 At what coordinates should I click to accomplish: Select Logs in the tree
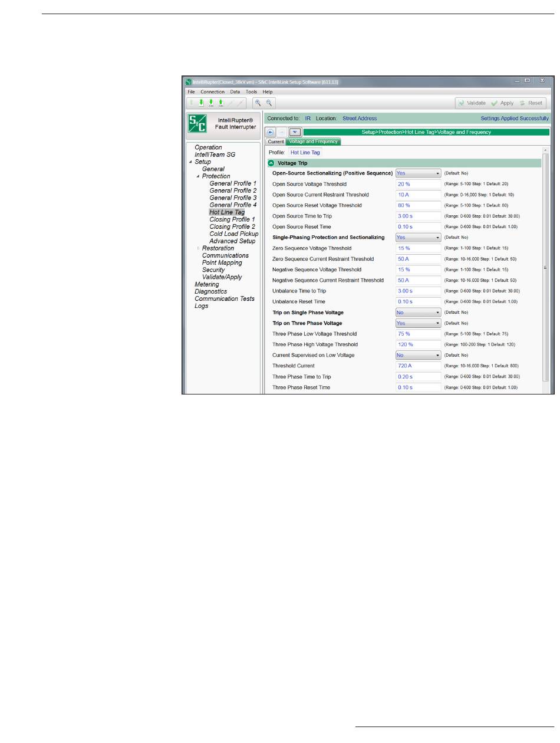click(201, 305)
